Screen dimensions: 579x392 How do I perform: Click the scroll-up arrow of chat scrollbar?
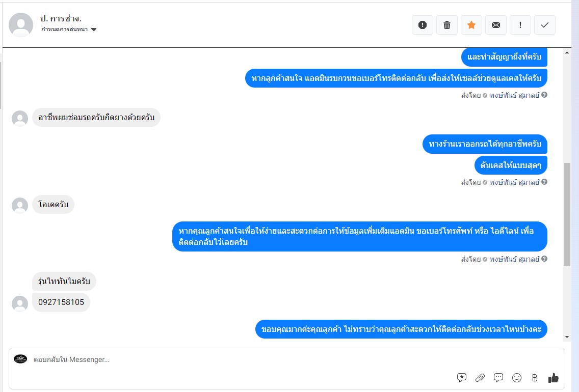567,52
